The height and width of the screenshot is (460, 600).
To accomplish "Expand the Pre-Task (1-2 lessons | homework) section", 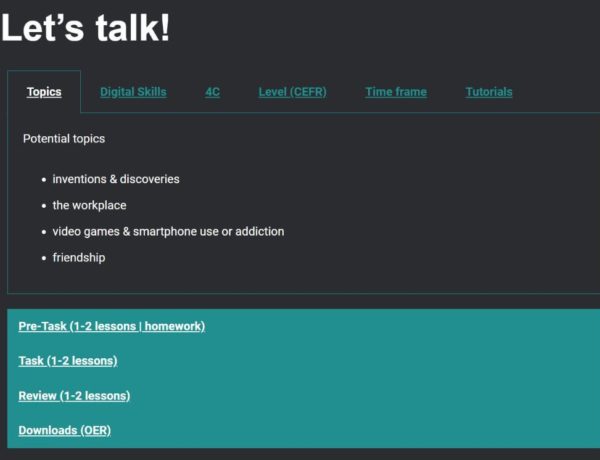I will coord(112,326).
